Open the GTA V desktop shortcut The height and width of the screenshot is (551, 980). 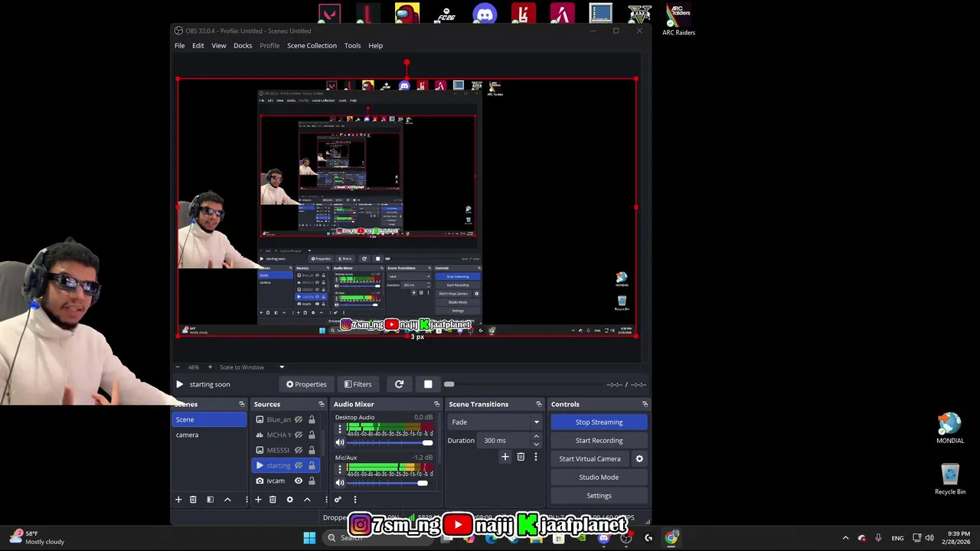pos(639,14)
